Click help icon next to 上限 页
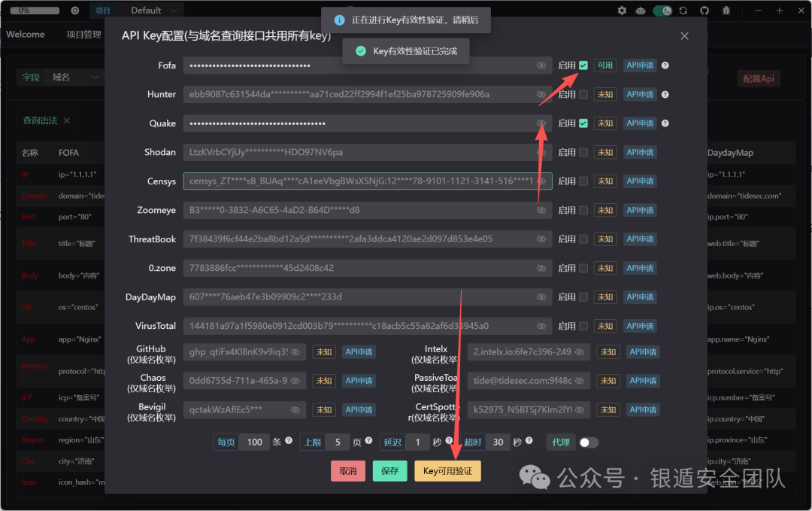The width and height of the screenshot is (812, 511). pos(368,440)
